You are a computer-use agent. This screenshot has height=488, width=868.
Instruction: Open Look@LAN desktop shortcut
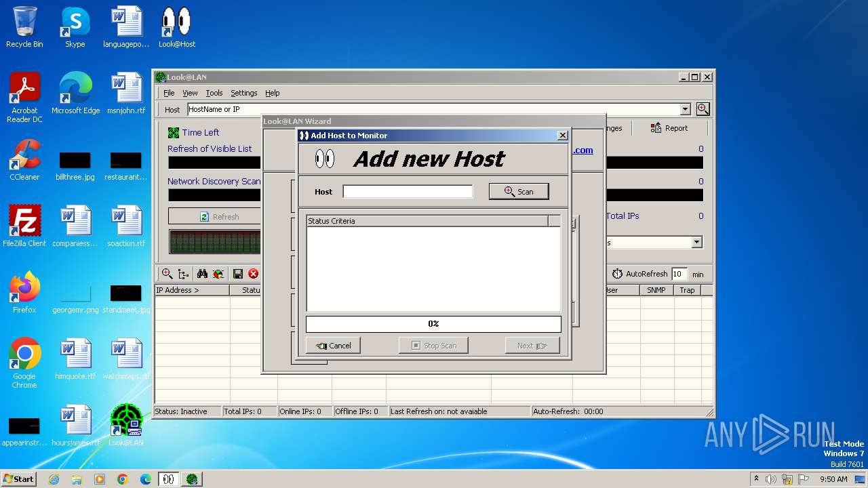click(126, 426)
